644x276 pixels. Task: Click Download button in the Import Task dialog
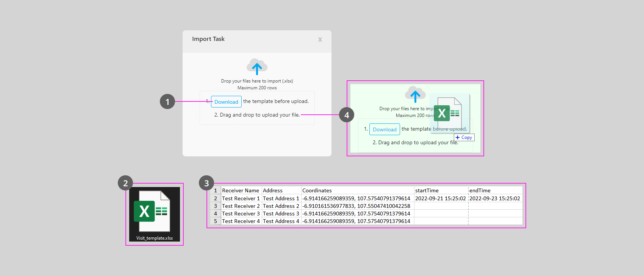pyautogui.click(x=226, y=102)
